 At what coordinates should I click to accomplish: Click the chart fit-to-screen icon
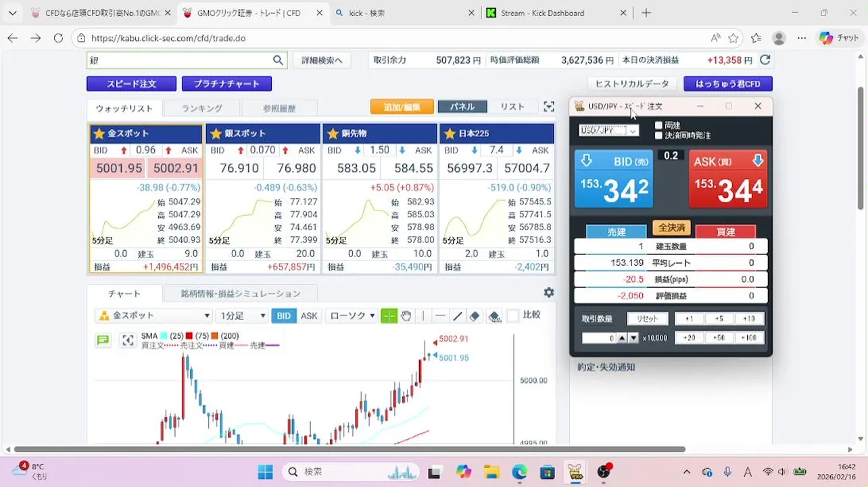[128, 340]
